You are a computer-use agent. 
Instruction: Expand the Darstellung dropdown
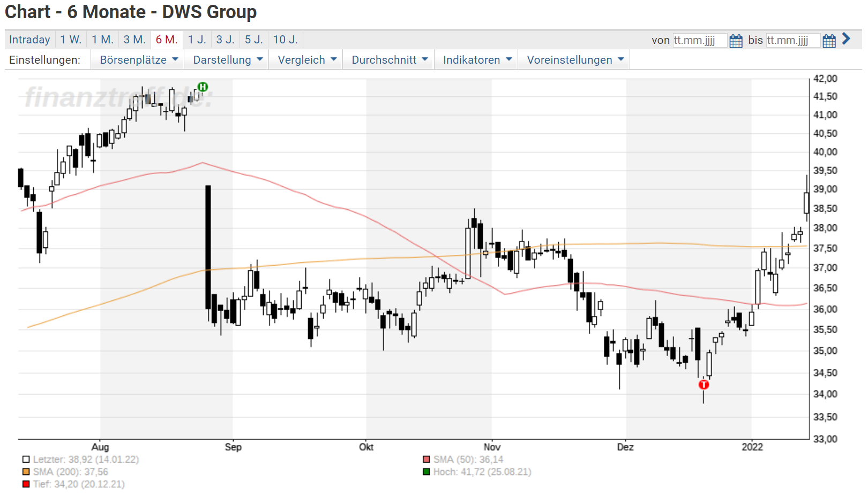tap(228, 60)
